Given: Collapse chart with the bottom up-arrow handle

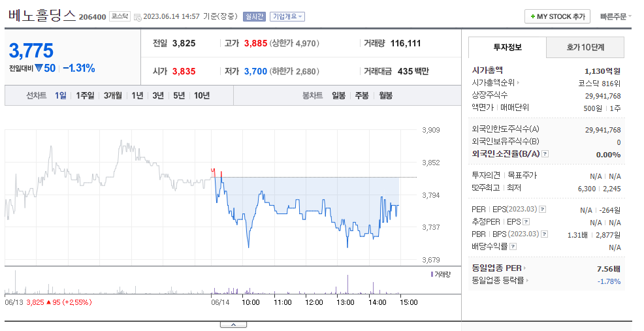Looking at the screenshot, I should 233,324.
